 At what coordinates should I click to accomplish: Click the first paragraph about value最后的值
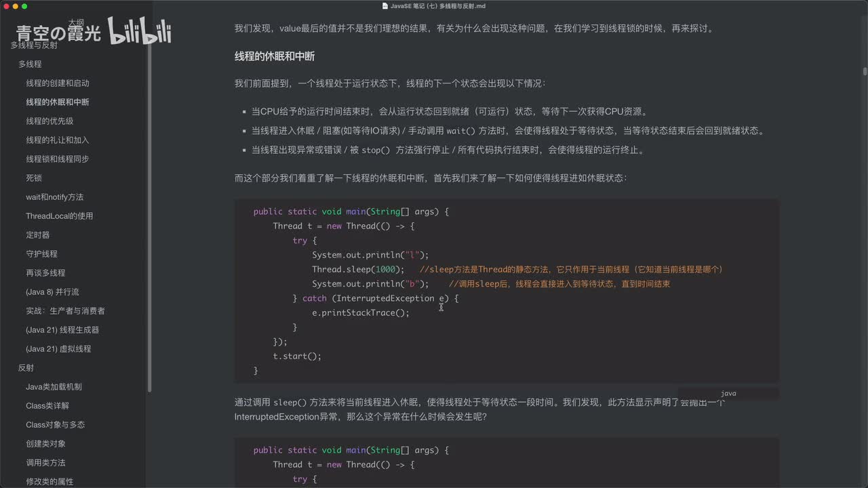click(473, 28)
